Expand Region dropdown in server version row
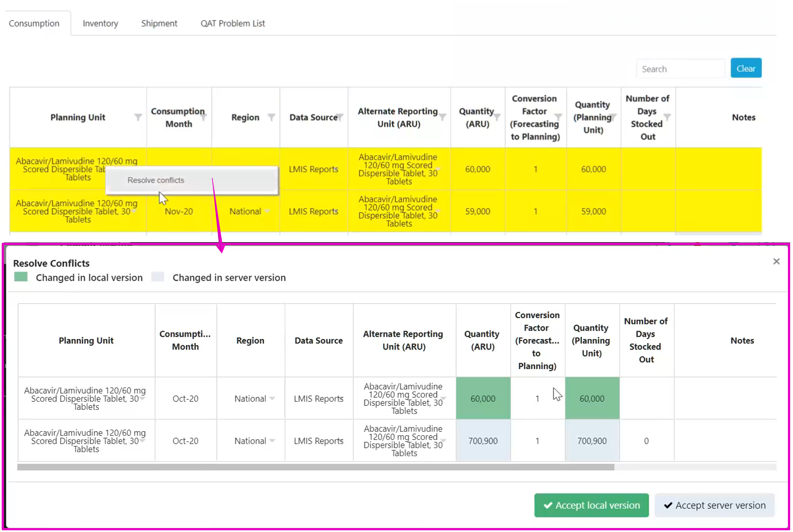This screenshot has height=532, width=793. tap(272, 441)
